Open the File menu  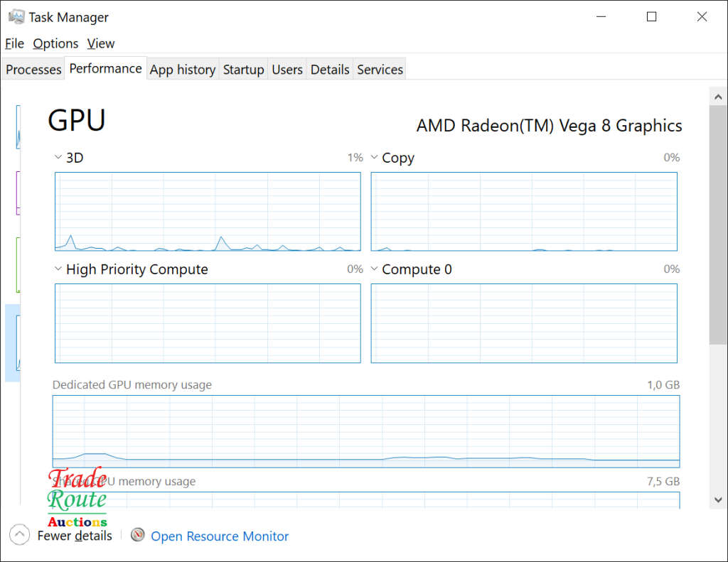tap(14, 43)
